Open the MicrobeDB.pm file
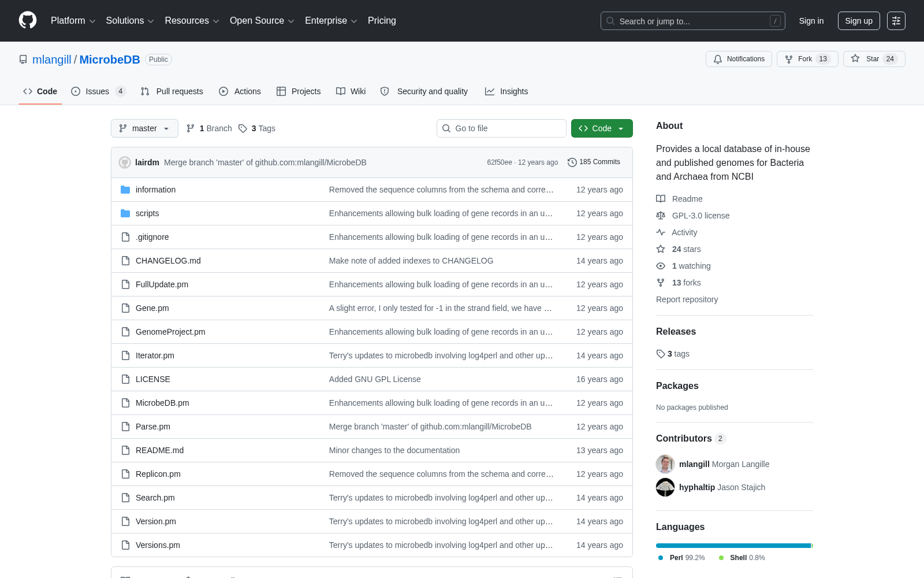Viewport: 924px width, 578px height. pyautogui.click(x=162, y=403)
